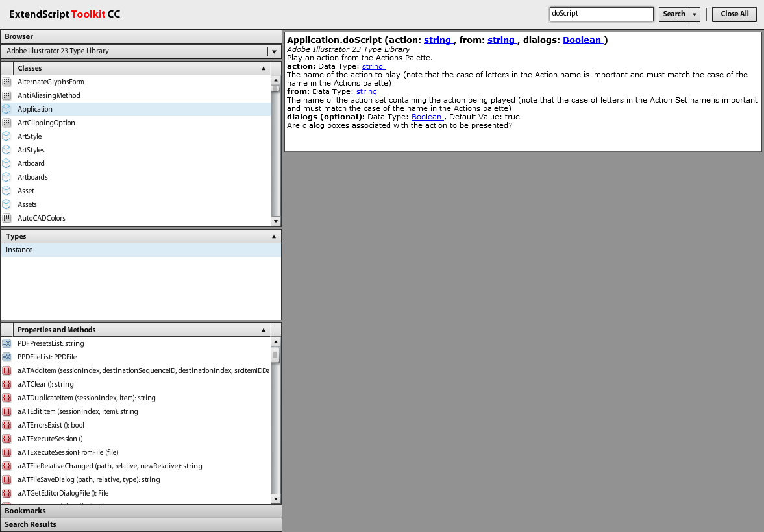Select 'aATErrorsExist (): bool' method row
The image size is (764, 532).
[136, 426]
